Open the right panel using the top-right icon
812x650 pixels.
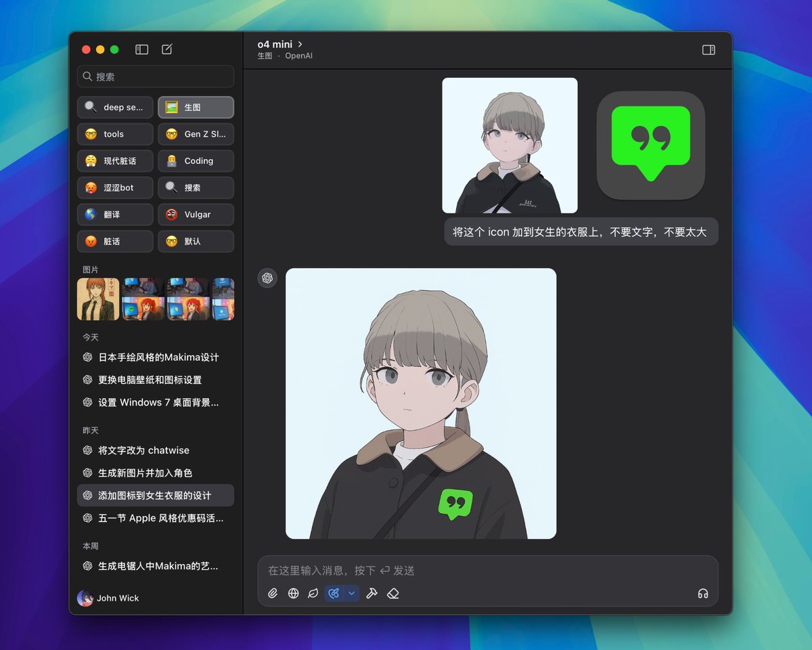(708, 50)
